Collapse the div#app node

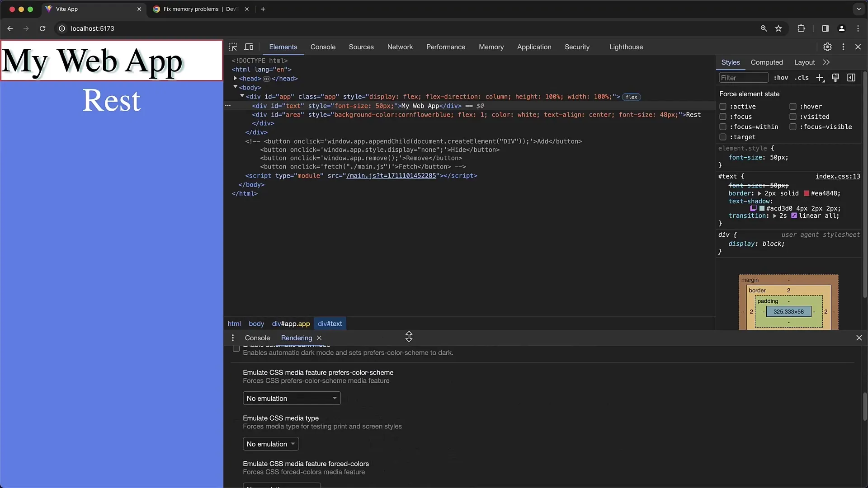242,96
